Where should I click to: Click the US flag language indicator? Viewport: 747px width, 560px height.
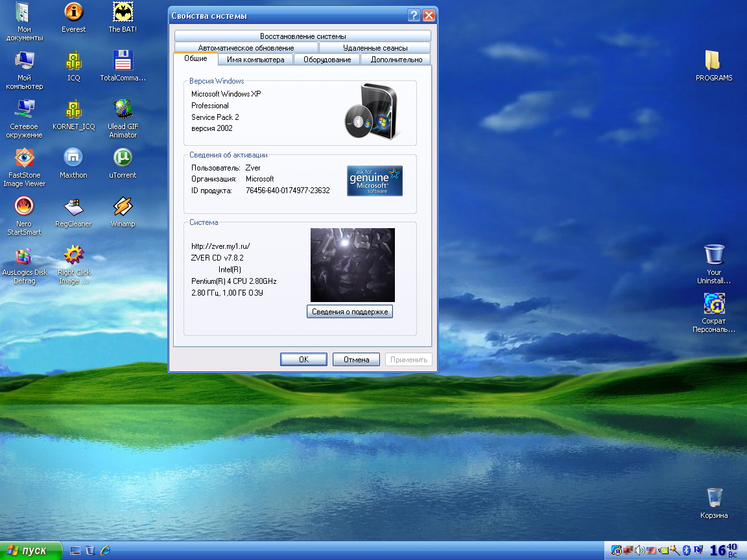point(651,550)
